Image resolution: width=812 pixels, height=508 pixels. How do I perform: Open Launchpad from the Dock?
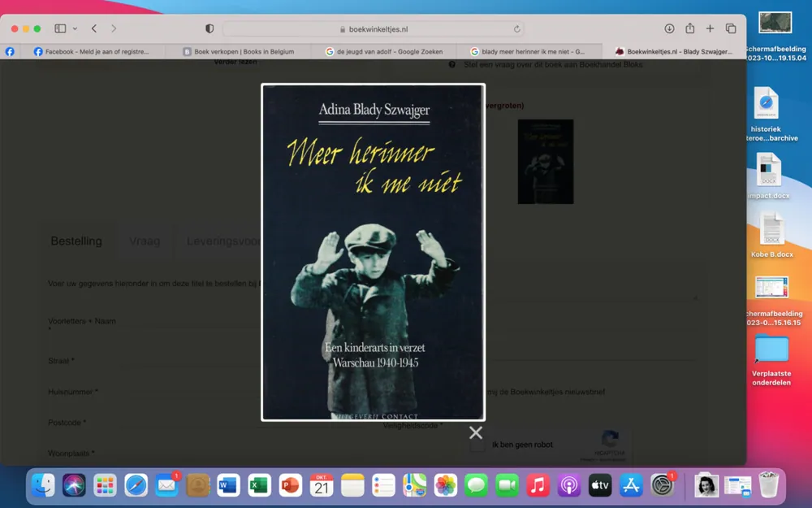(105, 486)
